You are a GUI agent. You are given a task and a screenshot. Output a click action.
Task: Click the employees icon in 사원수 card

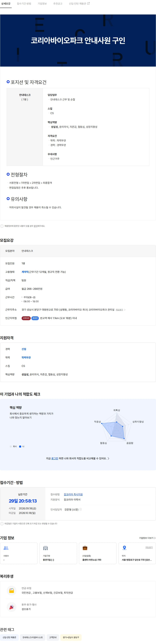(x=6, y=548)
